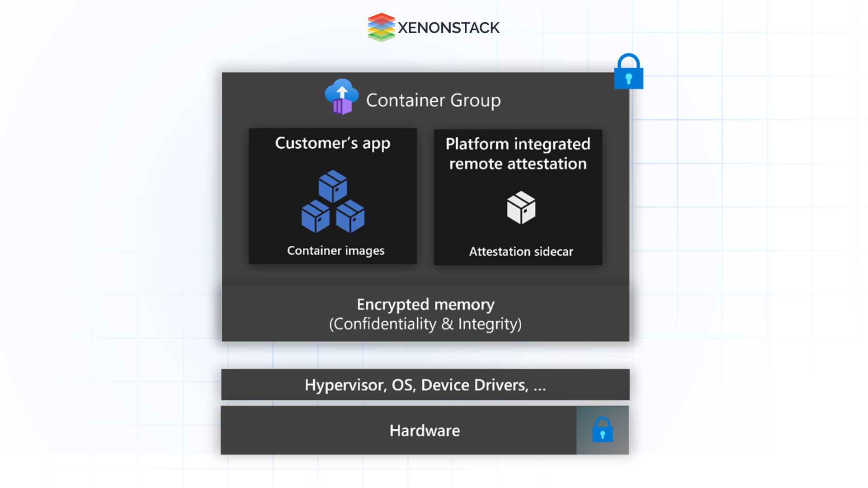Click the lock icon on Container Group
The height and width of the screenshot is (488, 868).
629,70
